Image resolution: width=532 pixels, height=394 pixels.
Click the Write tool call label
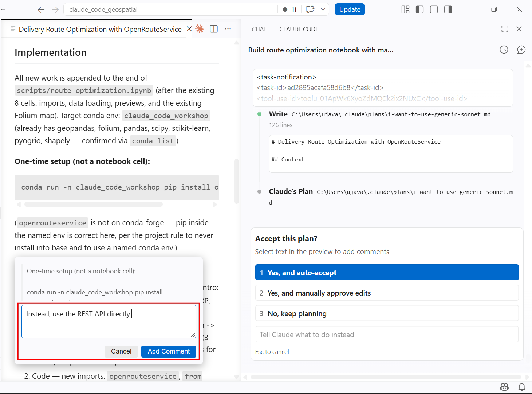(x=278, y=114)
